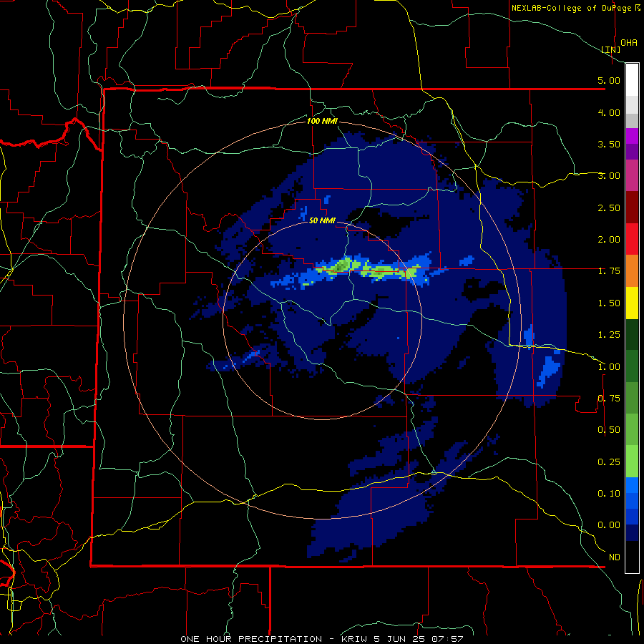Click the OHA product label

tap(629, 42)
